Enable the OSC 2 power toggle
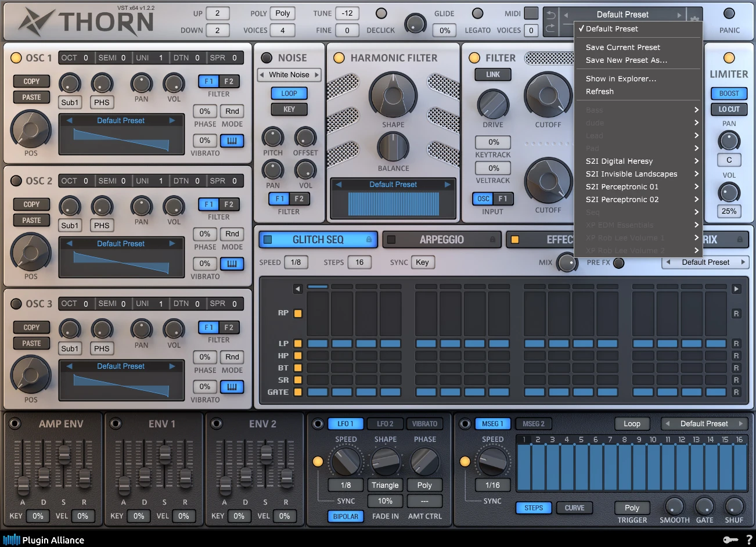 coord(16,181)
